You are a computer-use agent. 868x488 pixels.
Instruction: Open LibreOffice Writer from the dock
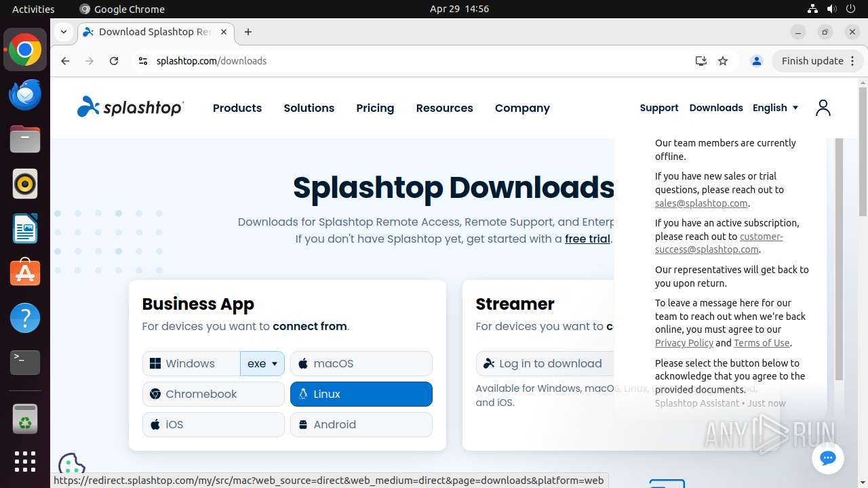pyautogui.click(x=25, y=229)
